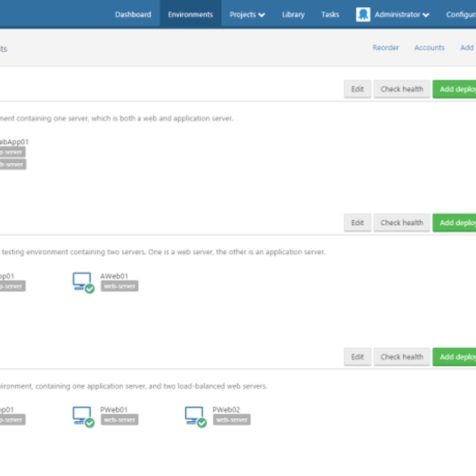Open the Reorder link
Viewport: 476px width, 476px height.
tap(386, 48)
